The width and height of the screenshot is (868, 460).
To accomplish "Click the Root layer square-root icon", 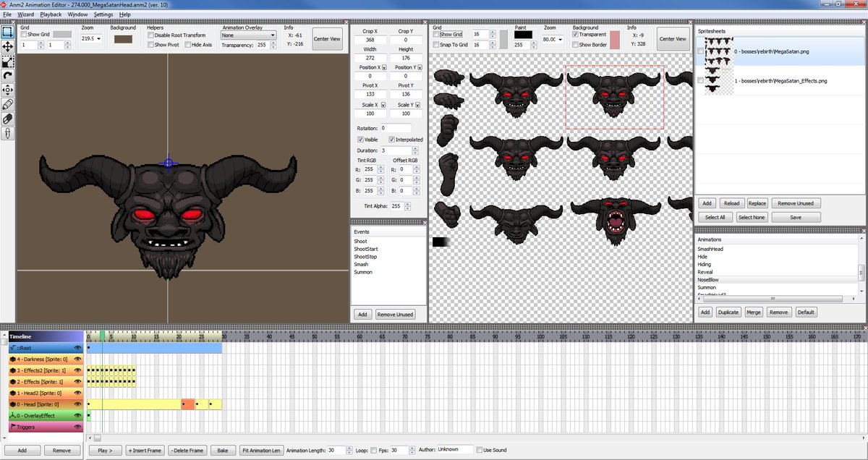I will 12,348.
